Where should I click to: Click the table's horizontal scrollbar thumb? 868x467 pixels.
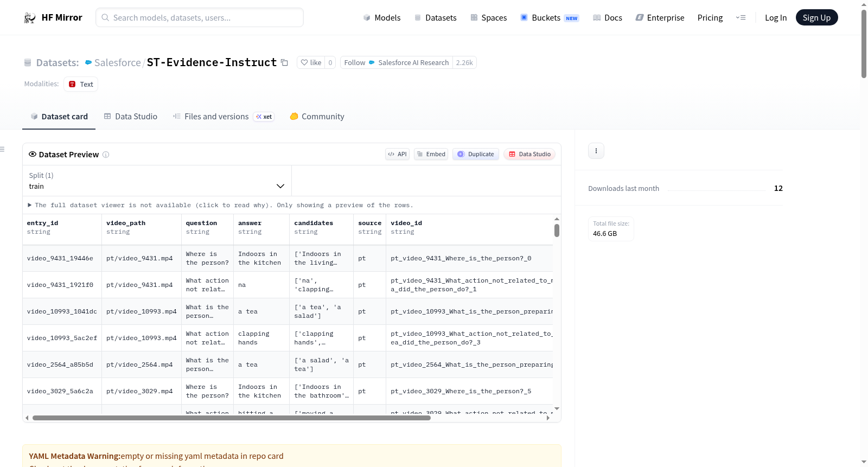(231, 418)
